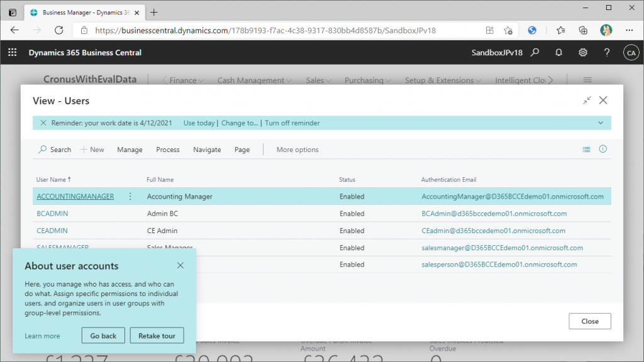Open the settings gear in Dynamics header
The width and height of the screenshot is (644, 362).
click(583, 53)
